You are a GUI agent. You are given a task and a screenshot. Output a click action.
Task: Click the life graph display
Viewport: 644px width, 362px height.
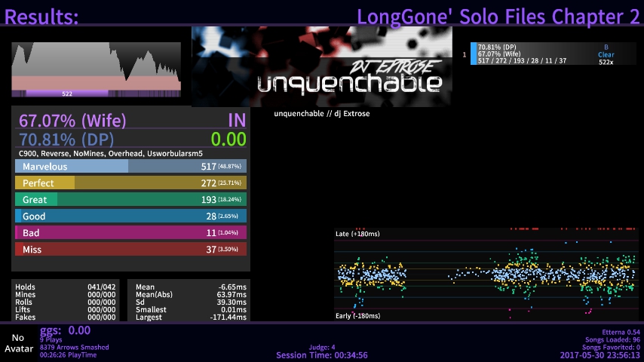tap(96, 66)
